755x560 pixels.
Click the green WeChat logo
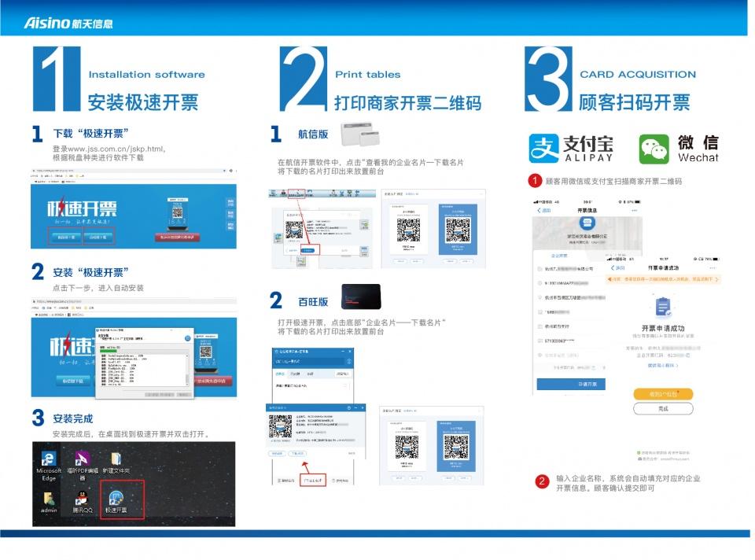(654, 149)
